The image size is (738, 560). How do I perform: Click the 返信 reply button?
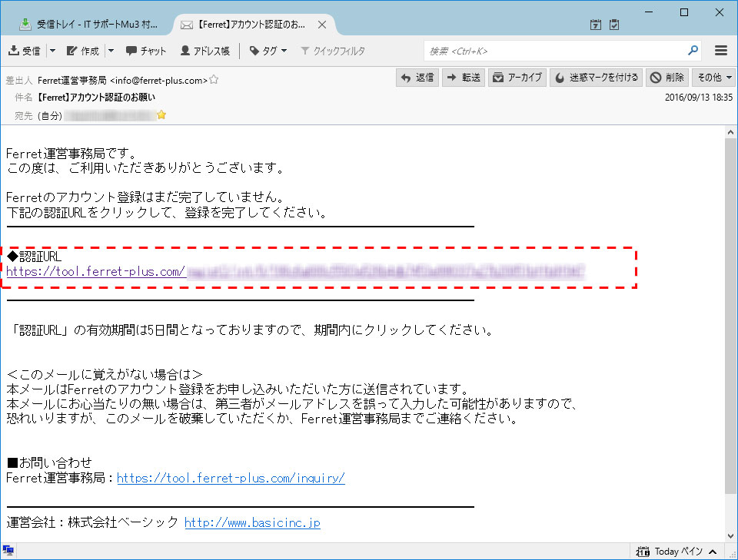click(417, 78)
